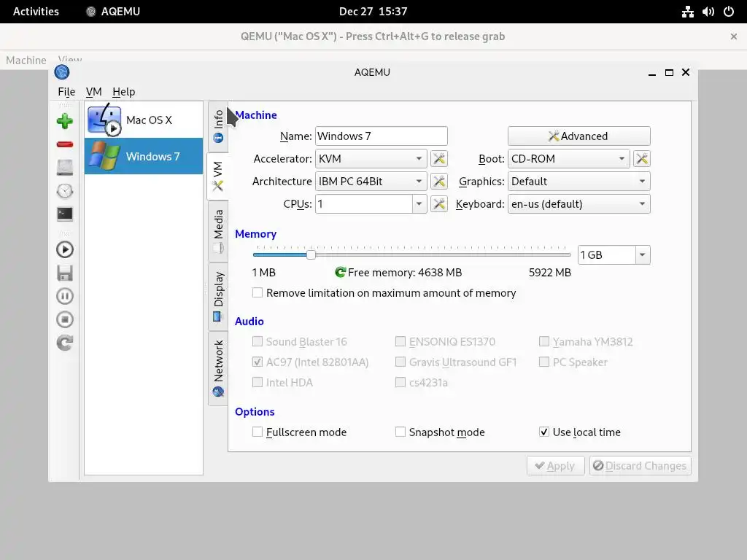Pause the VM with the pause icon
Screen dimensions: 747x560
pyautogui.click(x=65, y=296)
